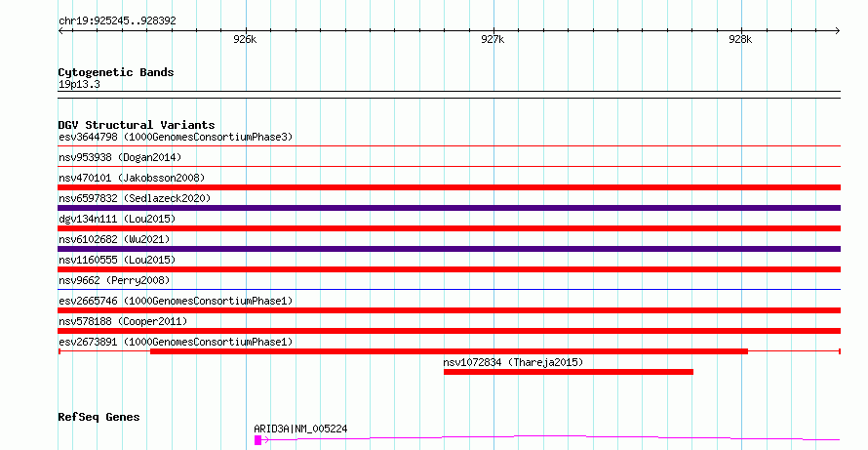The width and height of the screenshot is (868, 450).
Task: Open variant dgv134n111 (Lou2015) label
Action: 117,219
